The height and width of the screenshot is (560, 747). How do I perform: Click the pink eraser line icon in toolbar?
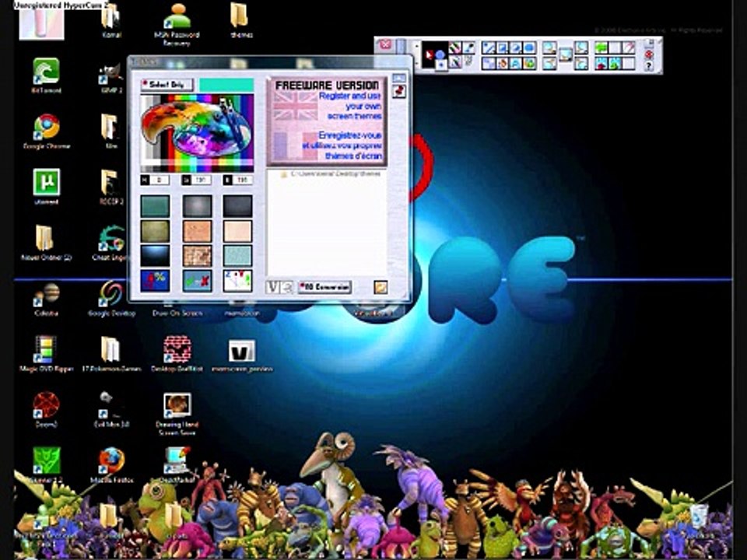pyautogui.click(x=629, y=47)
